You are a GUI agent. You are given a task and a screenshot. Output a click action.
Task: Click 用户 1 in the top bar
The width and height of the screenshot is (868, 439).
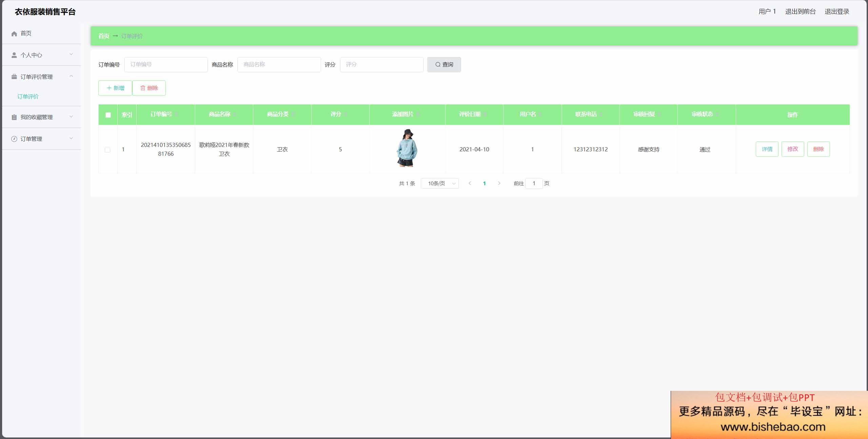pyautogui.click(x=767, y=12)
